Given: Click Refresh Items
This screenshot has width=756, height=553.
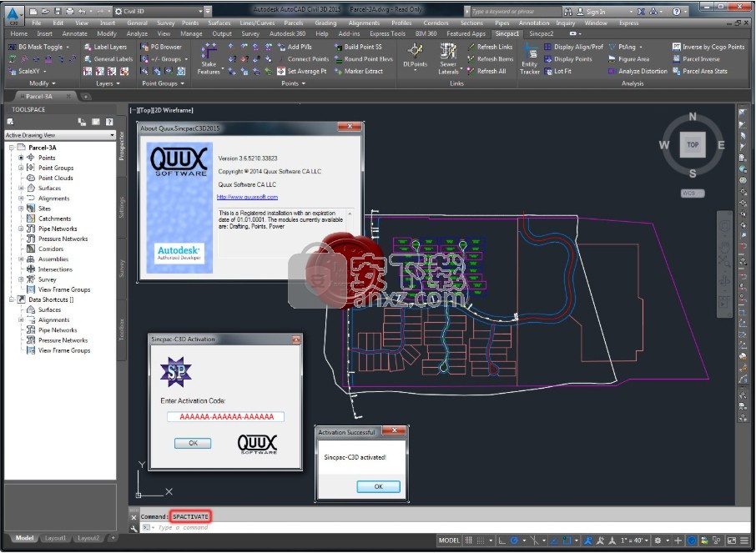Looking at the screenshot, I should [x=491, y=59].
